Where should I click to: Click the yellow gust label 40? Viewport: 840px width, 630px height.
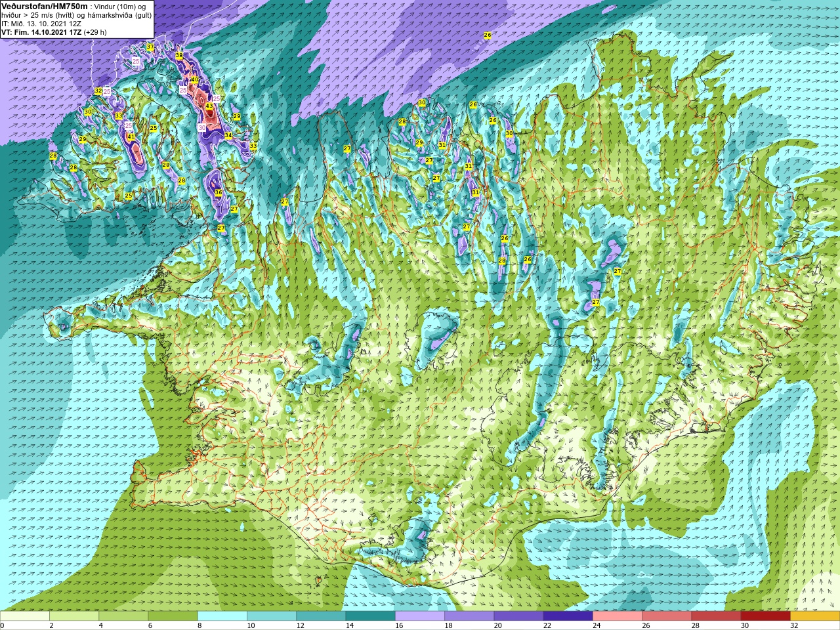(x=195, y=80)
